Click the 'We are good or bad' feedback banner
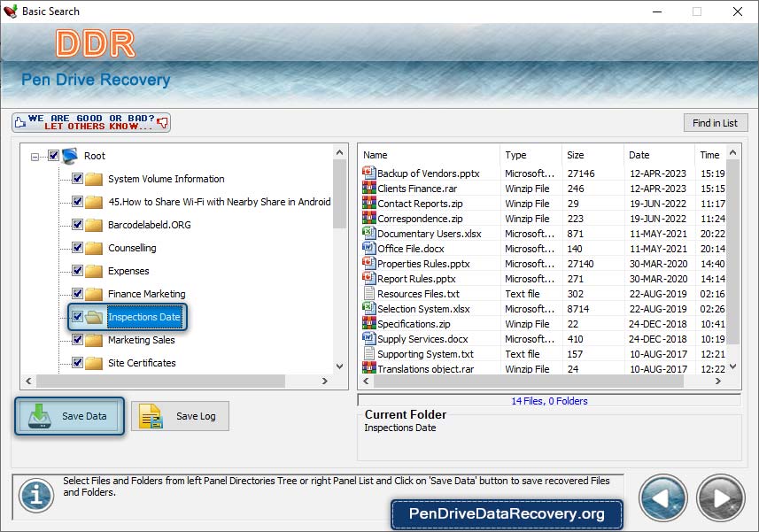759x532 pixels. click(91, 122)
